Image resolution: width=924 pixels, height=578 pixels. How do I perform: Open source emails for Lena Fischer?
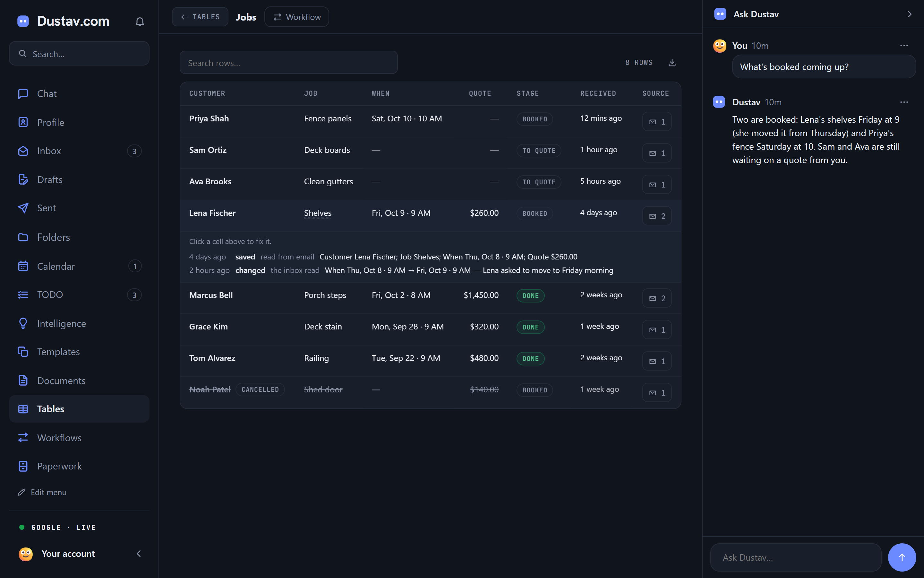tap(657, 216)
